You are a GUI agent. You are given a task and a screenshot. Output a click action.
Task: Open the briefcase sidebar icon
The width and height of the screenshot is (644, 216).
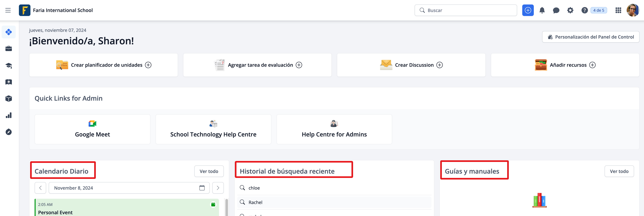pos(9,49)
